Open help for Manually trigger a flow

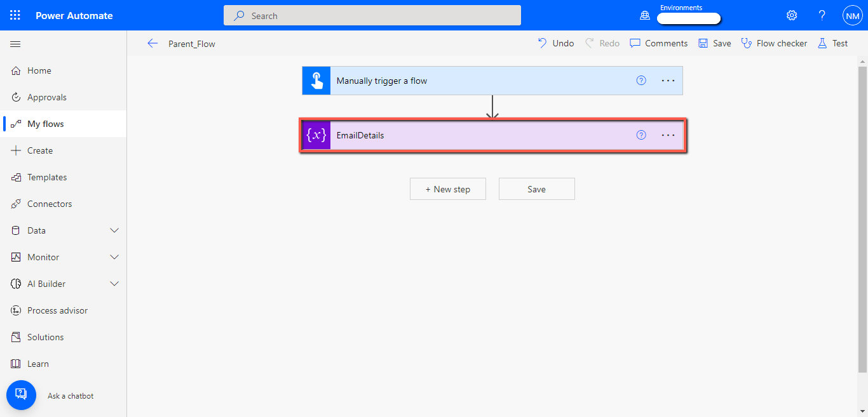(x=641, y=81)
